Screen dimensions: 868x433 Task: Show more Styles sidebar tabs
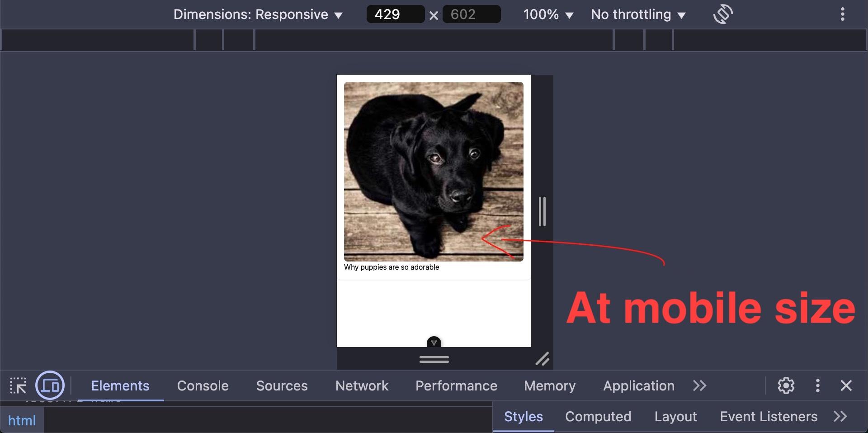(x=840, y=416)
